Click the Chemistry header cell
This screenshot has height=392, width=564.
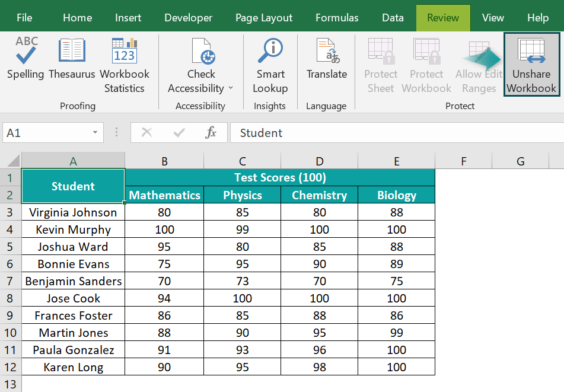(320, 195)
